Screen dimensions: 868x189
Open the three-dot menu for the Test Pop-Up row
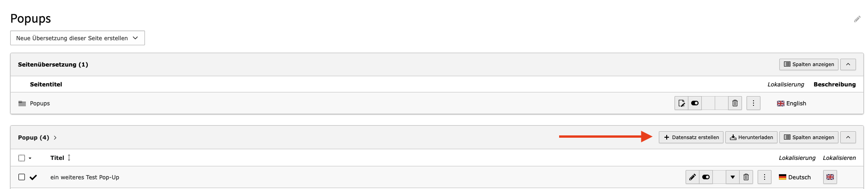(x=765, y=177)
